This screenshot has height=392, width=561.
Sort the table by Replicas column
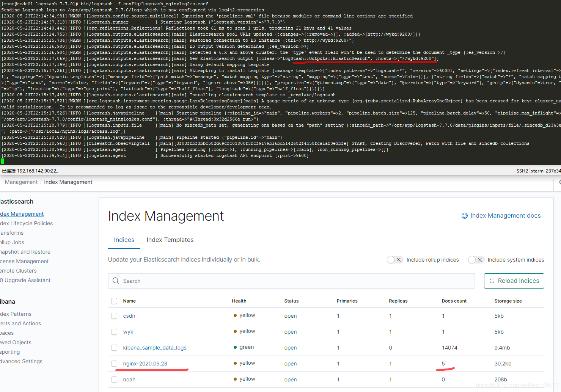click(398, 301)
